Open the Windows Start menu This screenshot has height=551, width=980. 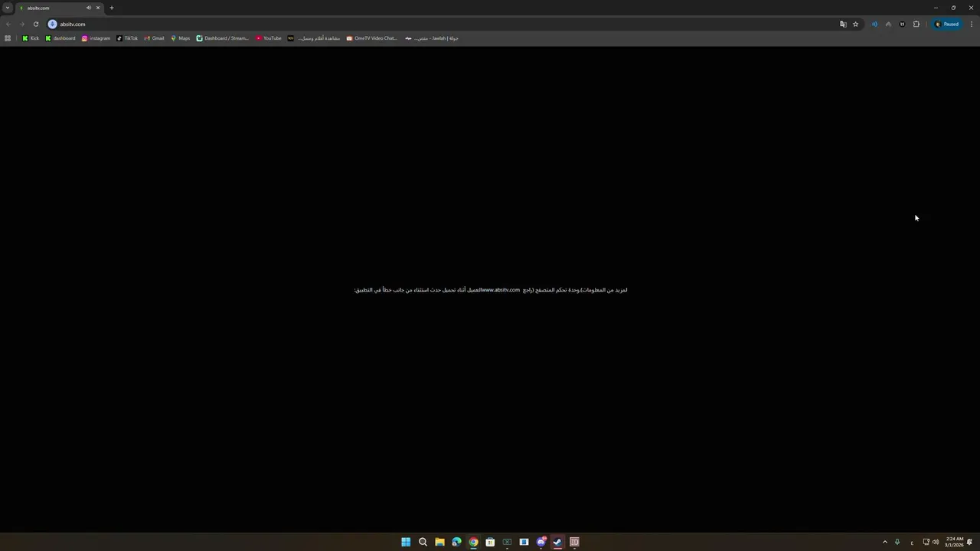click(x=406, y=542)
